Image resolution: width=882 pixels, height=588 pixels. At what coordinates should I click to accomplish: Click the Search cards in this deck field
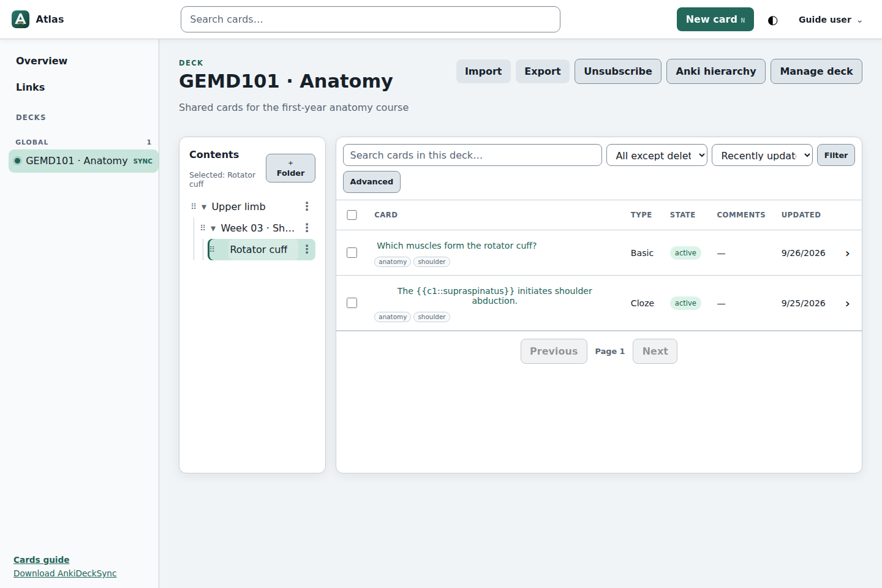[472, 155]
